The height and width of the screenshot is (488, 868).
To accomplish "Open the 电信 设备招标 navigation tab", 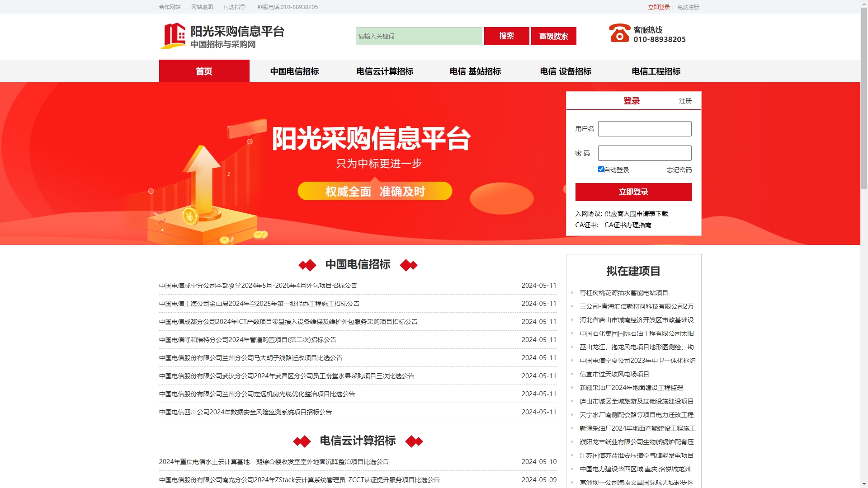I will (x=566, y=71).
